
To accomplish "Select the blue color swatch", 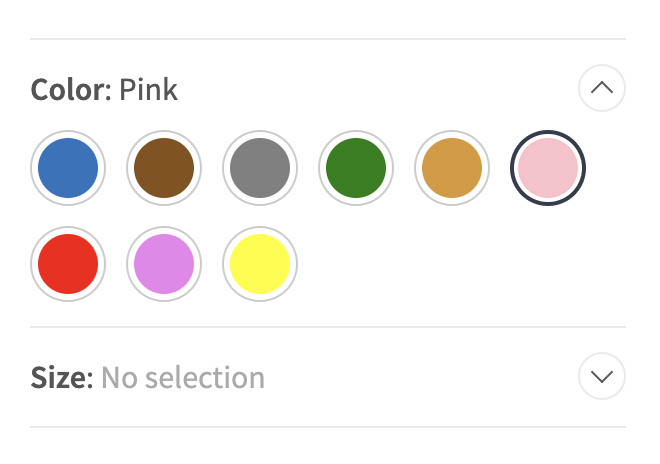I will (68, 168).
